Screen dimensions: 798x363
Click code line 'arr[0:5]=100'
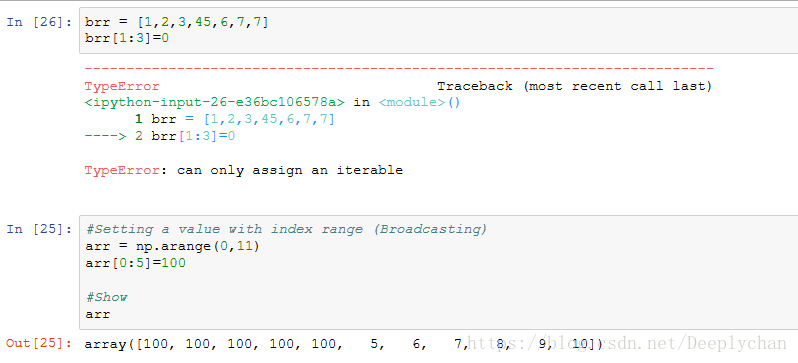[135, 263]
